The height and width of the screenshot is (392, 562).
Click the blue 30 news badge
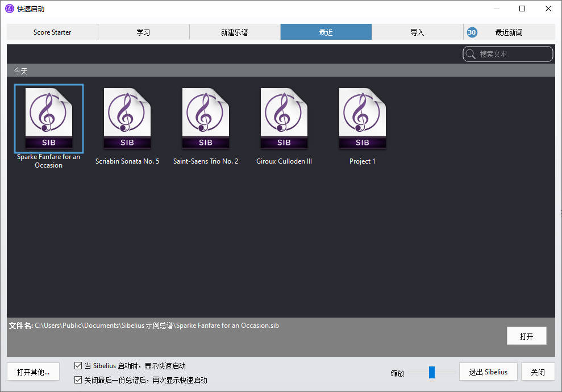tap(472, 32)
